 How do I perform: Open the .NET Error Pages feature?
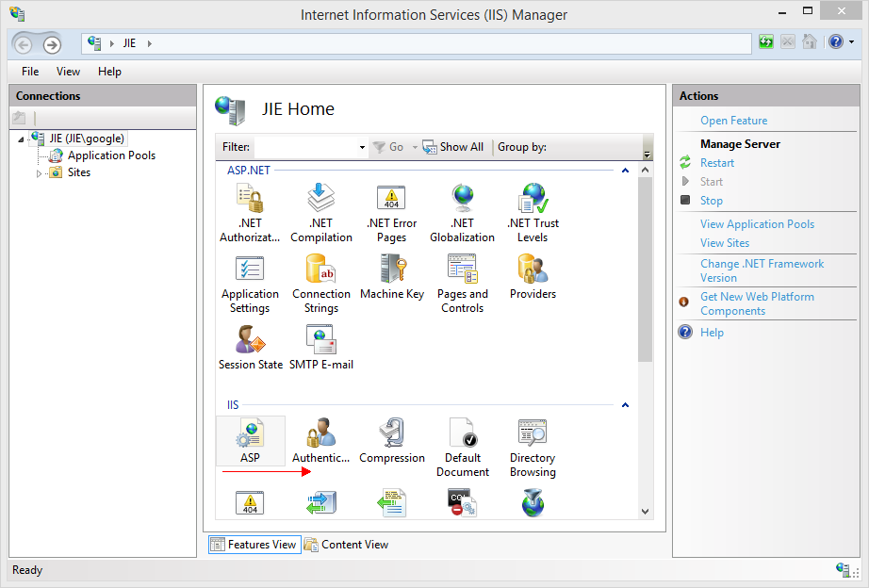(391, 213)
